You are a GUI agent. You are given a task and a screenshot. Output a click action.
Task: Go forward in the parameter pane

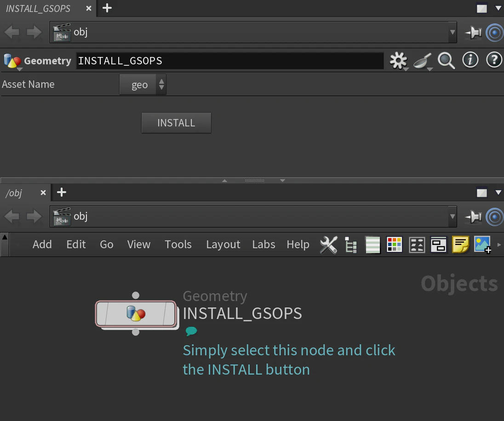[x=34, y=32]
